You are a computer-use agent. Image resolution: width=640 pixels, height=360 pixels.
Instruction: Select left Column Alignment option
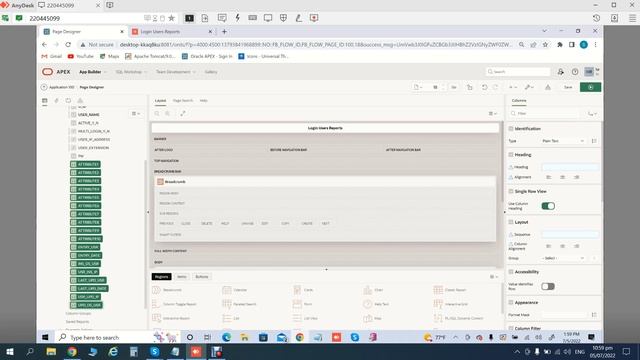[x=549, y=246]
